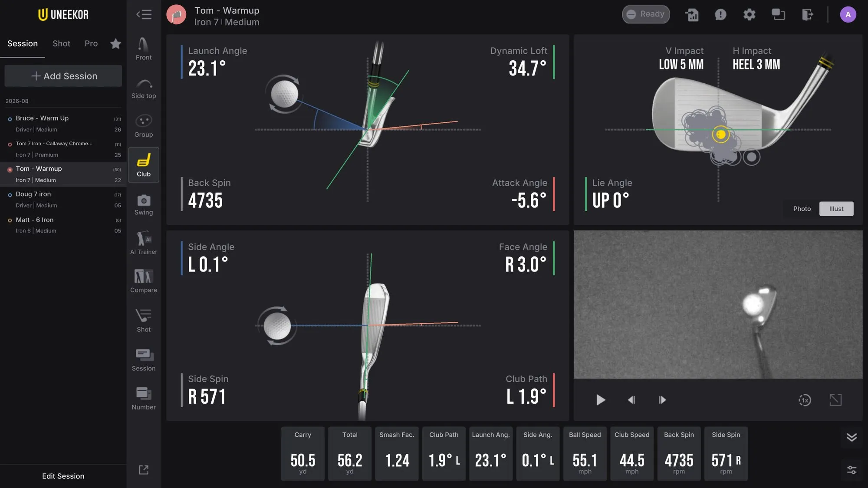
Task: Select the Club view icon
Action: point(144,165)
